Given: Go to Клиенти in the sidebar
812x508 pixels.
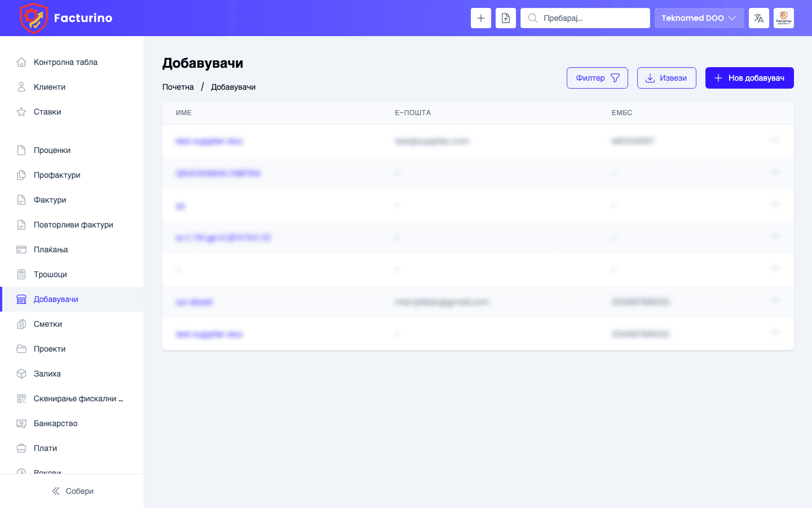Looking at the screenshot, I should [x=50, y=87].
